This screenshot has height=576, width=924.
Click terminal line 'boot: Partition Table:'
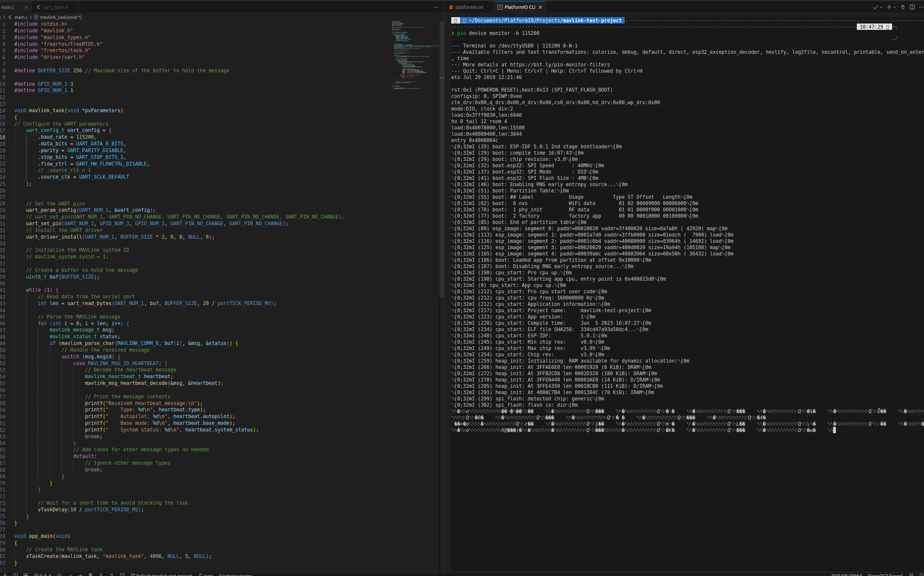(x=510, y=191)
